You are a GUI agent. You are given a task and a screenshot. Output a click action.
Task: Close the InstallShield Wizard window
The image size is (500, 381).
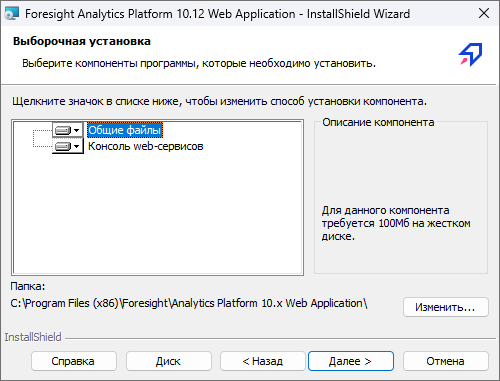point(484,13)
